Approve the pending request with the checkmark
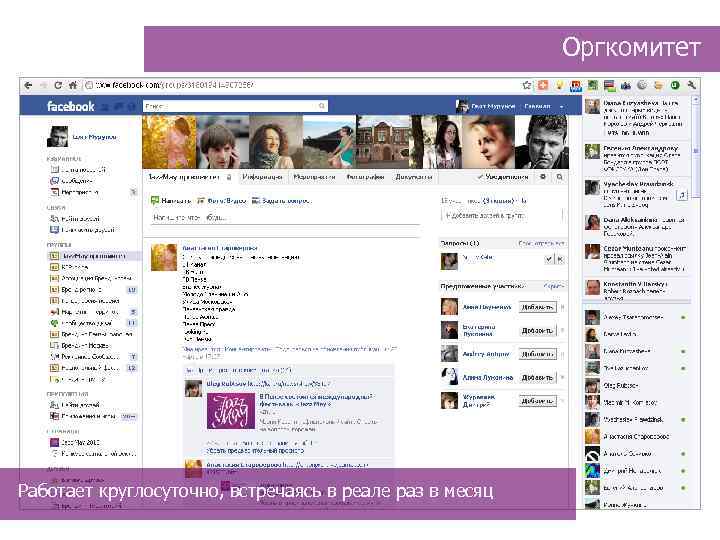 [549, 259]
